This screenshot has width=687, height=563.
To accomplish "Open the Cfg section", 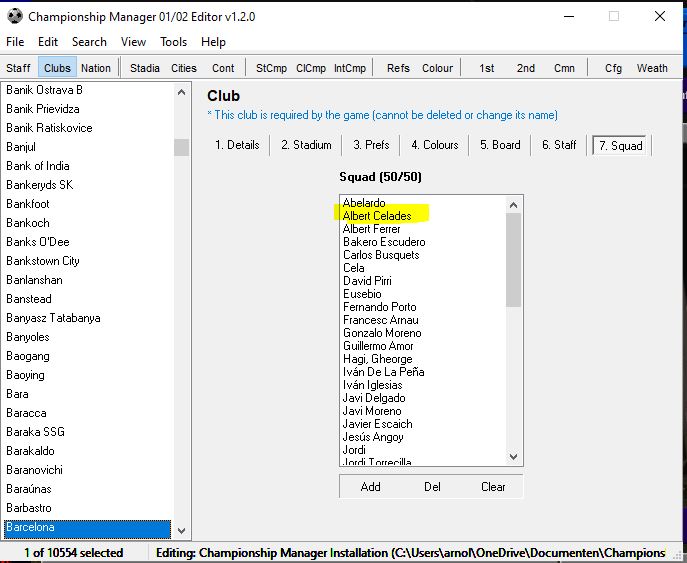I will (x=613, y=68).
